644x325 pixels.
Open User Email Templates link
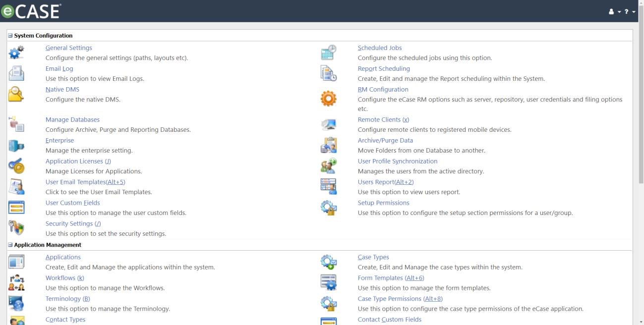coord(85,182)
